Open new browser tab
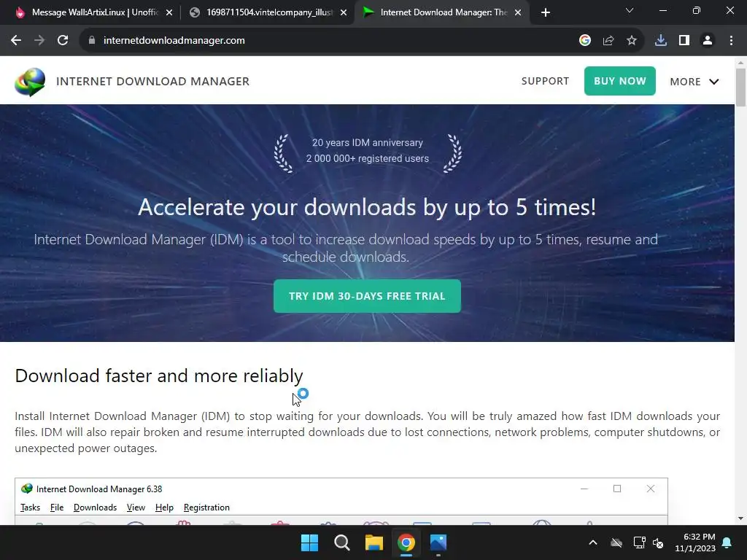The image size is (747, 560). pos(546,12)
